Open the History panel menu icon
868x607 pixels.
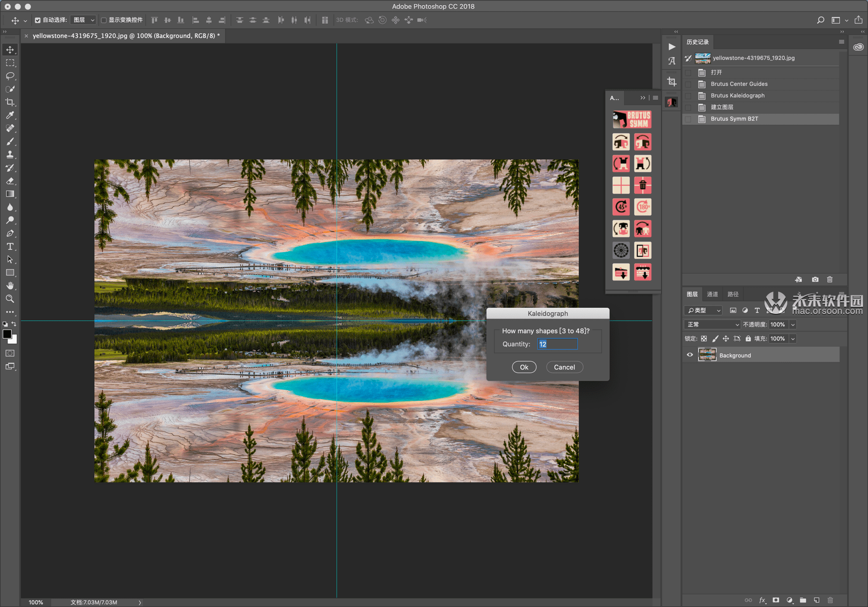[841, 42]
